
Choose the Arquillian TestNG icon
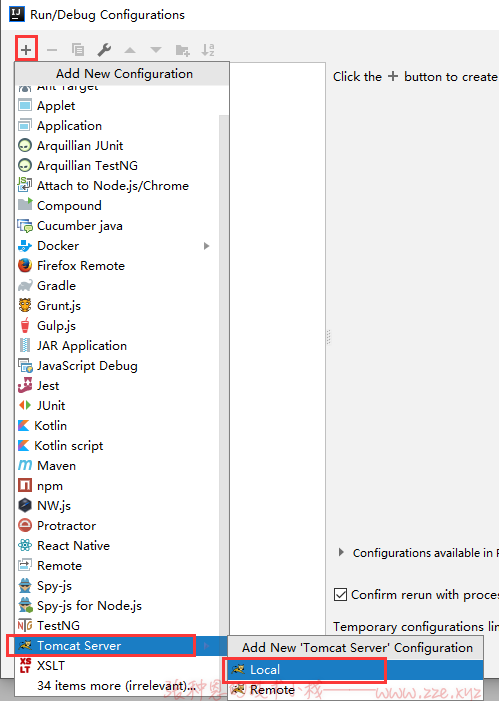pos(25,166)
